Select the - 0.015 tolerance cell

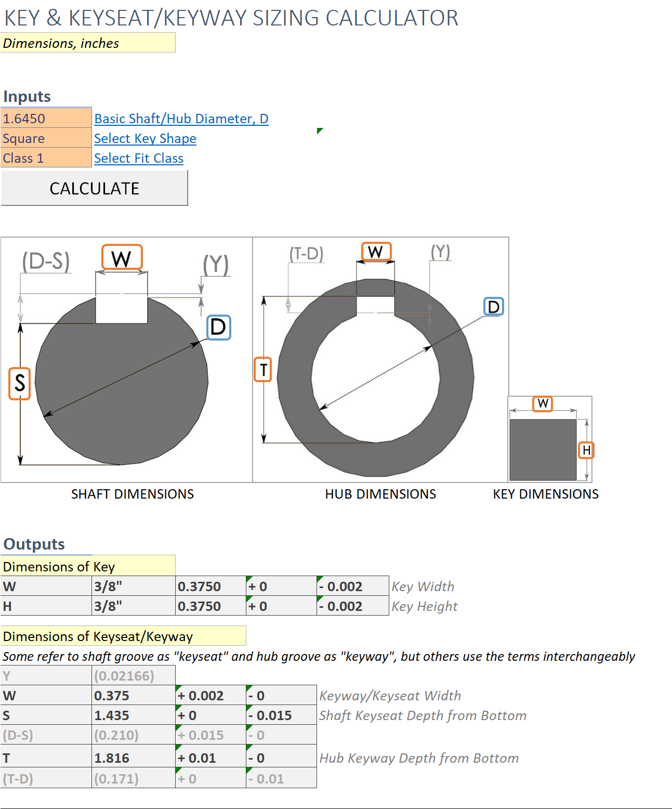pyautogui.click(x=281, y=715)
